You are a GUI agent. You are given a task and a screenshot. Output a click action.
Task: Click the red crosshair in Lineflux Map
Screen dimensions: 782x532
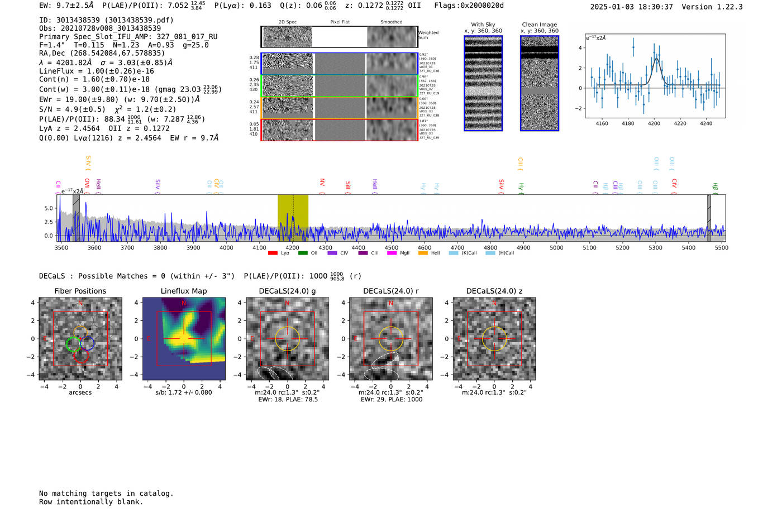click(x=184, y=339)
